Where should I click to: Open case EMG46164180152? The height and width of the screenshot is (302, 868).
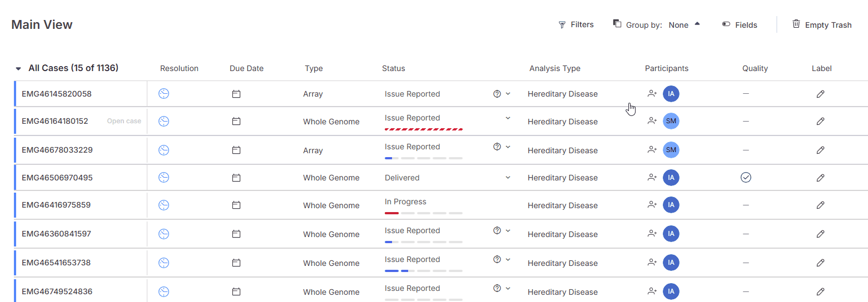pos(124,121)
